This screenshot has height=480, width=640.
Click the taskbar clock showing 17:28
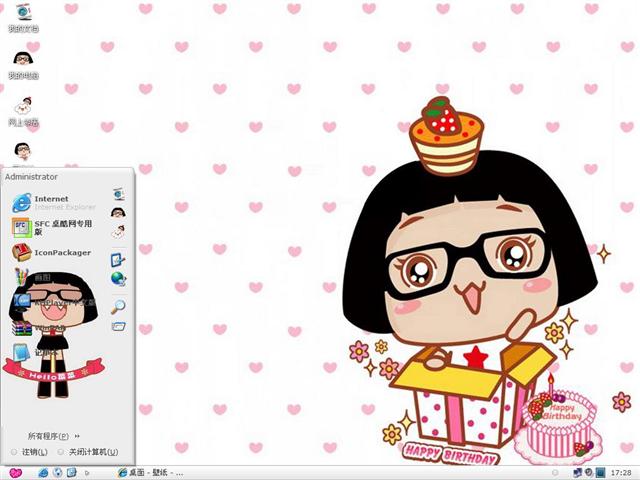pos(620,471)
